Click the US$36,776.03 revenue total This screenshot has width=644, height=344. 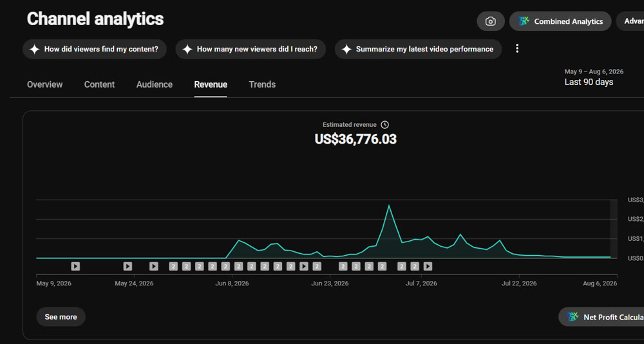point(355,139)
